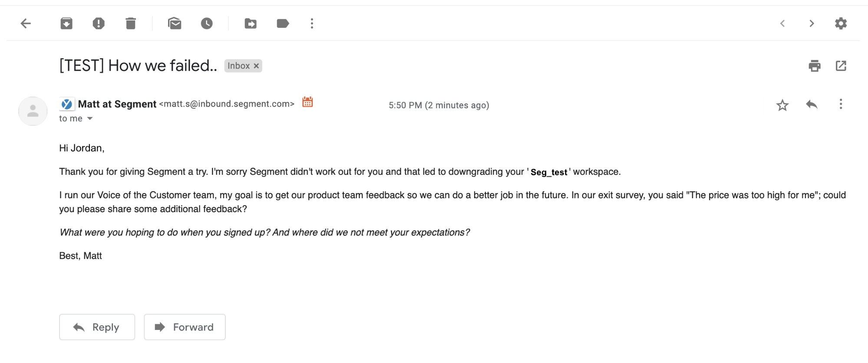Click the orange calendar icon by sender
The width and height of the screenshot is (868, 363).
[x=307, y=102]
